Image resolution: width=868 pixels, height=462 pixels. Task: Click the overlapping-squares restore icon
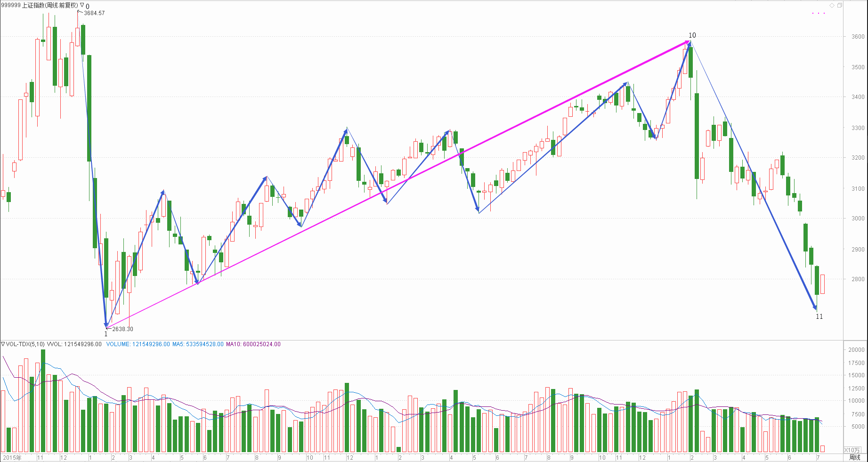[839, 5]
